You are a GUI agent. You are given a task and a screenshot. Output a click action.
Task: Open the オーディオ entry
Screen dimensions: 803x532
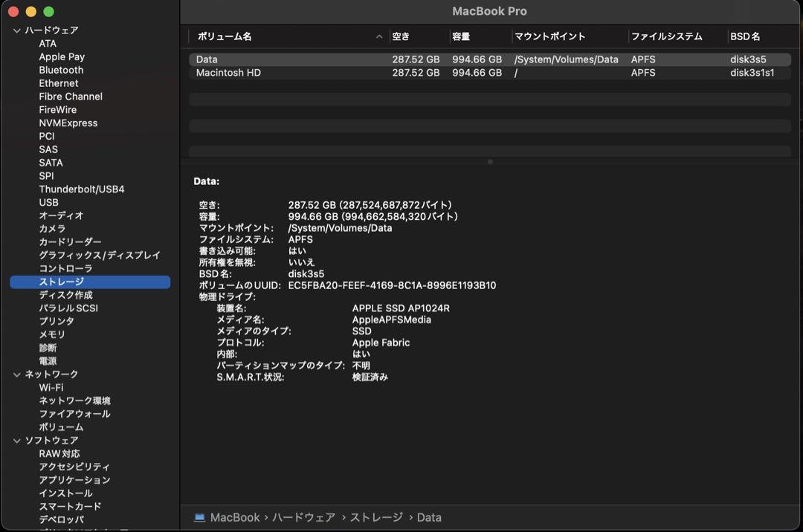(61, 216)
